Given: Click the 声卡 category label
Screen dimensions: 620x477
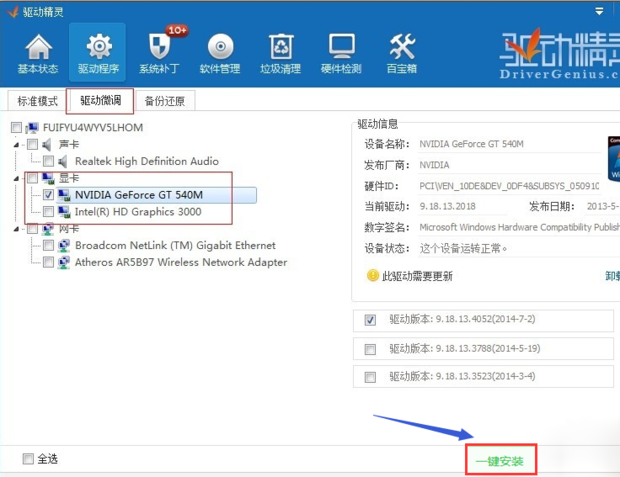Looking at the screenshot, I should pos(69,145).
